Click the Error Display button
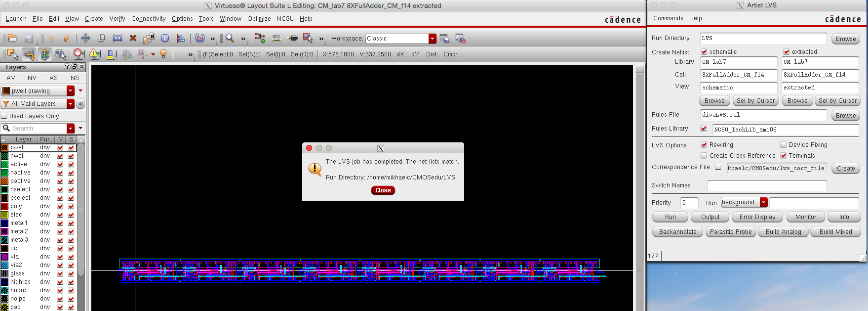This screenshot has width=868, height=311. point(757,217)
